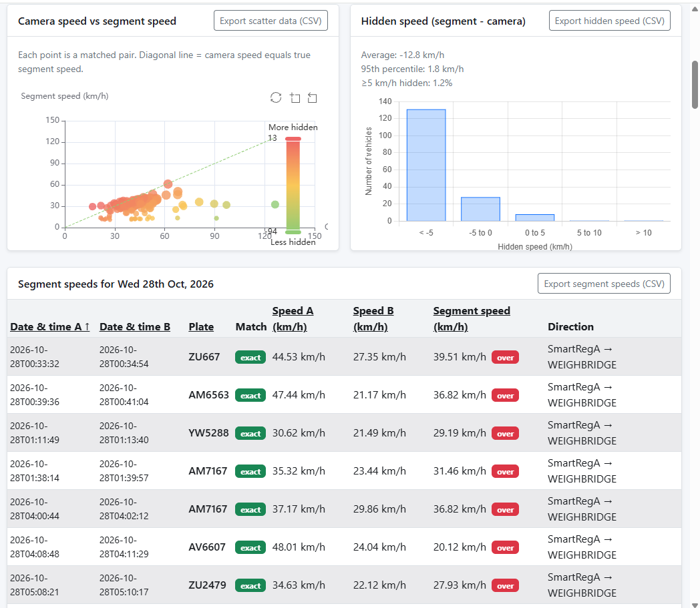Sort by the Segment speed (km/h) column

[x=472, y=318]
